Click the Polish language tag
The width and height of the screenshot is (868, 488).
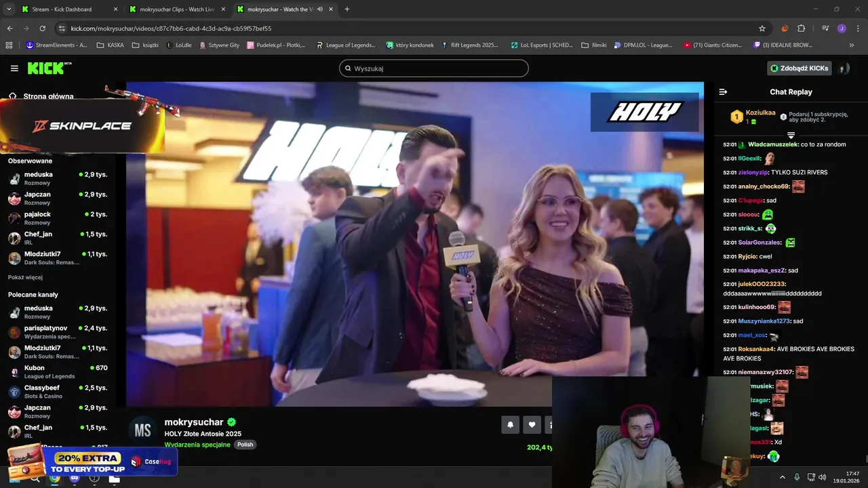[245, 445]
